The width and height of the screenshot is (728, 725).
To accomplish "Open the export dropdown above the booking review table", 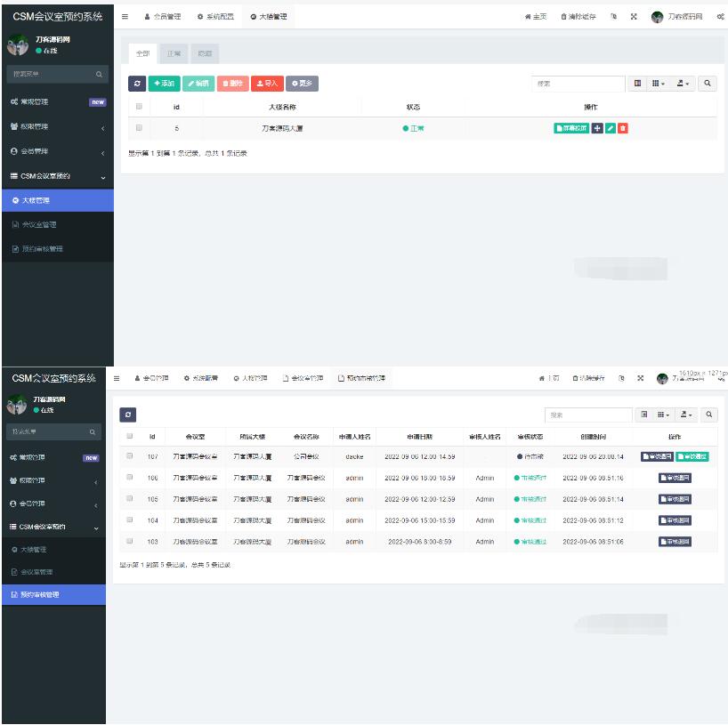I will click(x=684, y=415).
